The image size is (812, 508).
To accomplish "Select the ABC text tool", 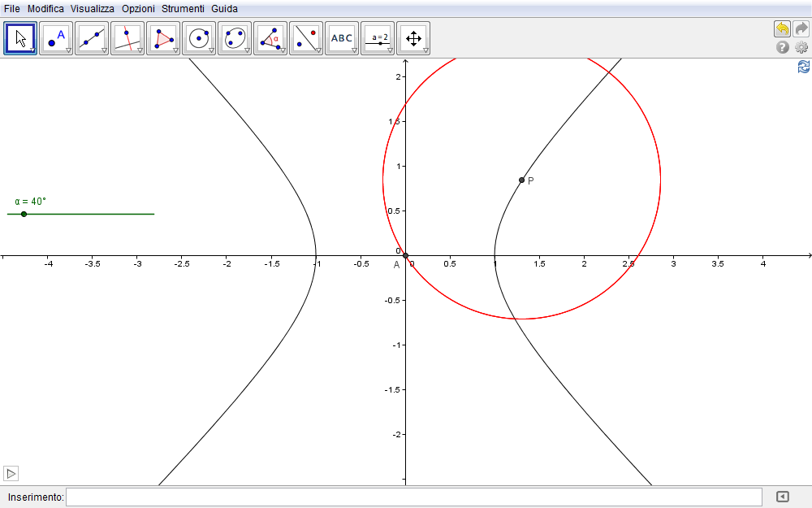I will pos(342,38).
